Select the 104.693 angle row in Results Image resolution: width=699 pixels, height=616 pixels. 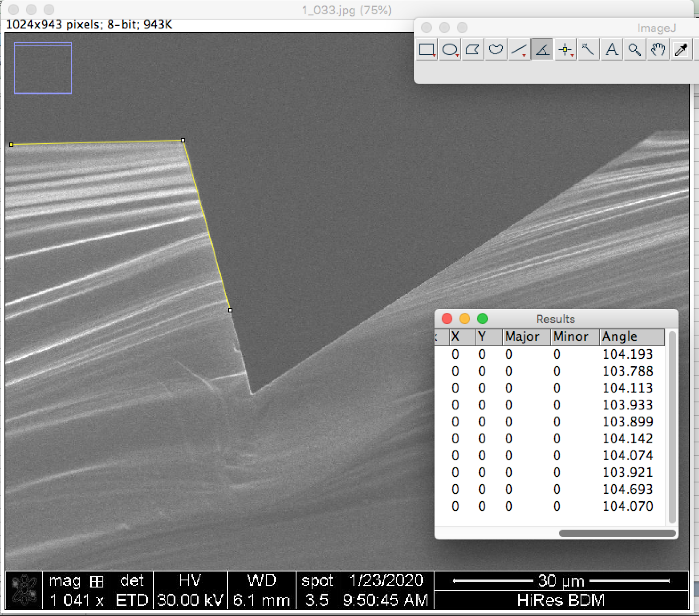(627, 489)
